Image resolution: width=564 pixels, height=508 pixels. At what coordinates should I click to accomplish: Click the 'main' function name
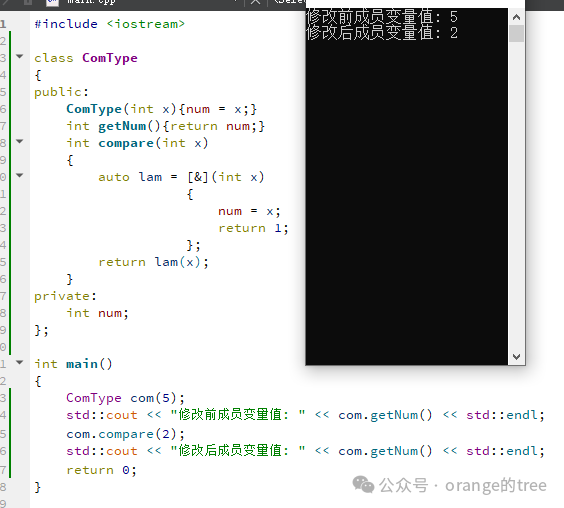(82, 364)
